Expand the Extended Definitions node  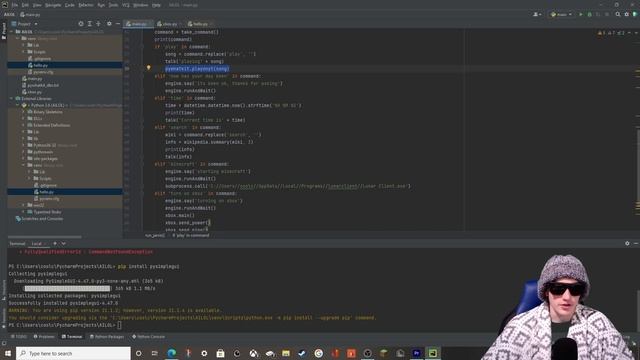pos(24,125)
